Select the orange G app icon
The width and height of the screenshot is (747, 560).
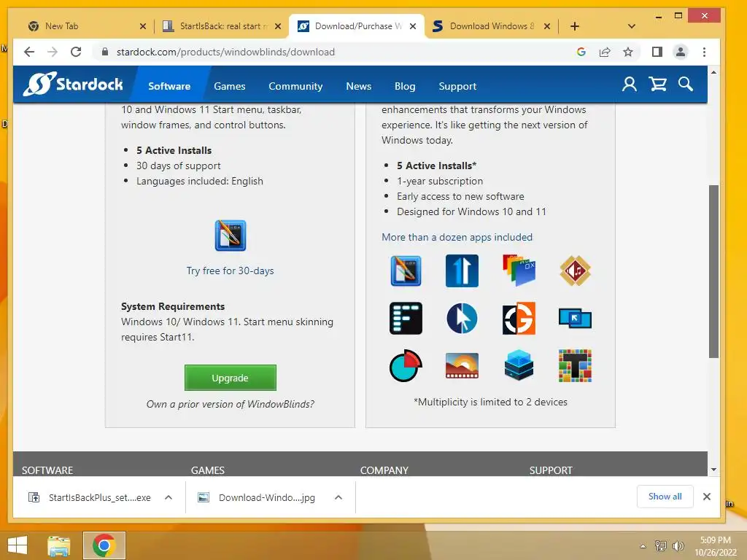tap(519, 318)
